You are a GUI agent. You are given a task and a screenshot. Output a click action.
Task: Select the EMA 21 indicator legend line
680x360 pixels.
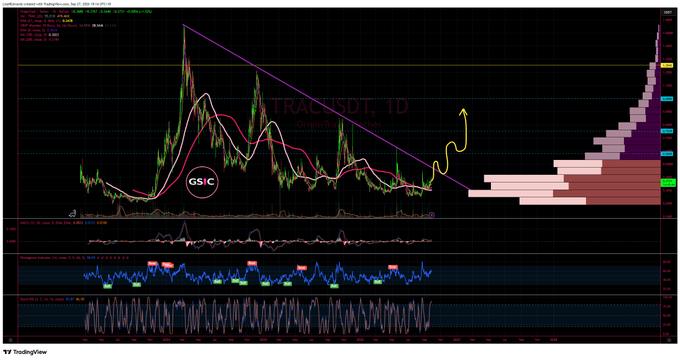click(46, 21)
